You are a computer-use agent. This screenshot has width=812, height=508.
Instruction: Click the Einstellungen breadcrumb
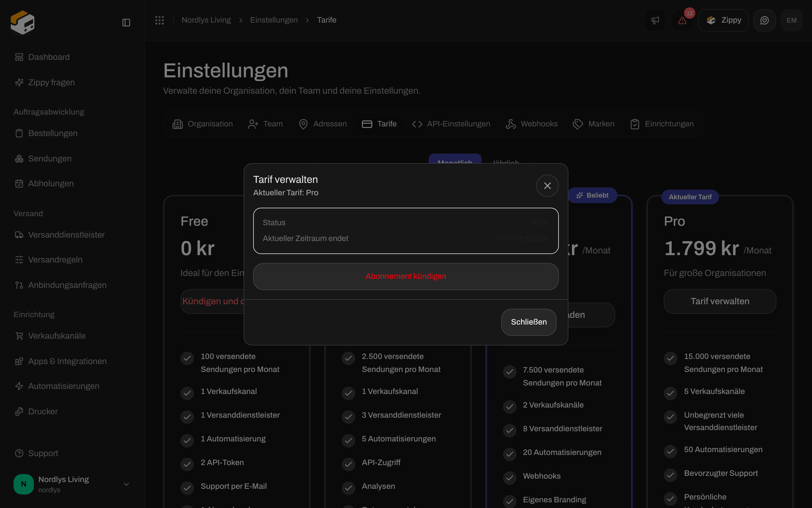274,20
